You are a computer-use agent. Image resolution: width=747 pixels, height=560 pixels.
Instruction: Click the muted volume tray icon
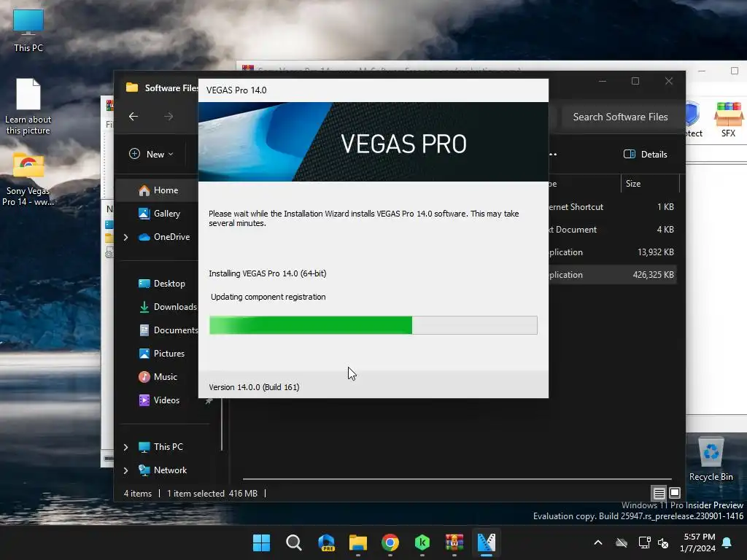pos(662,542)
